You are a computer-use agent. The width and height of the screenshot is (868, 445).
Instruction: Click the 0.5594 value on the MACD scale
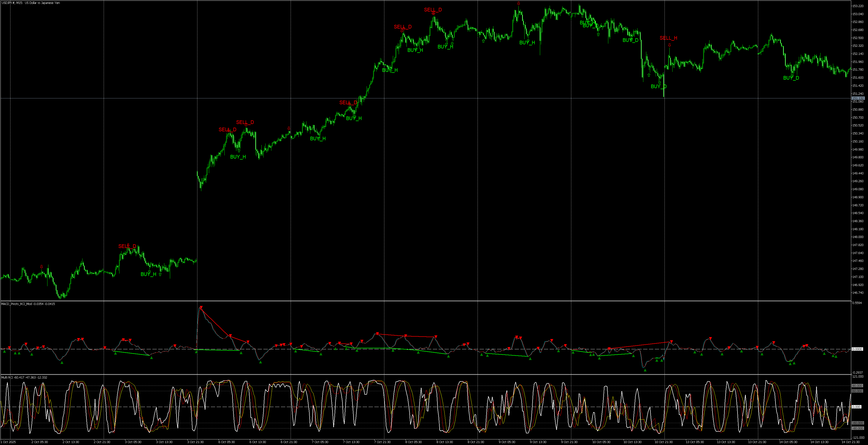coord(857,303)
